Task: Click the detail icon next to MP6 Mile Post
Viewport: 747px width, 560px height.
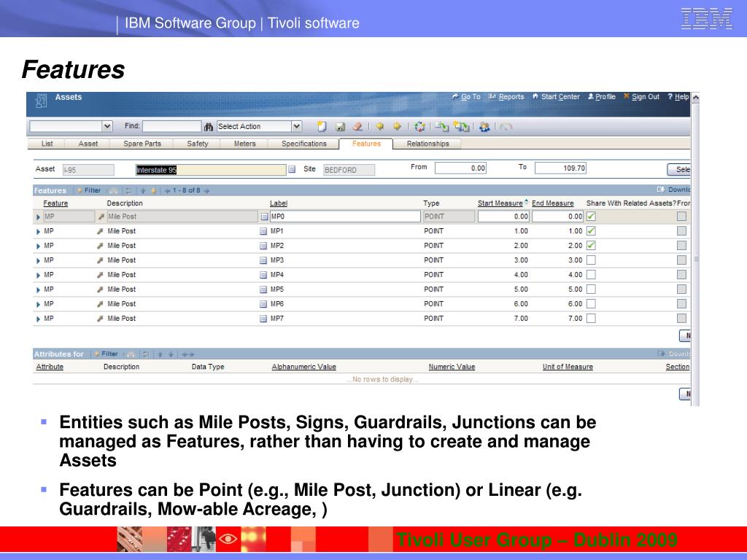Action: pos(100,304)
